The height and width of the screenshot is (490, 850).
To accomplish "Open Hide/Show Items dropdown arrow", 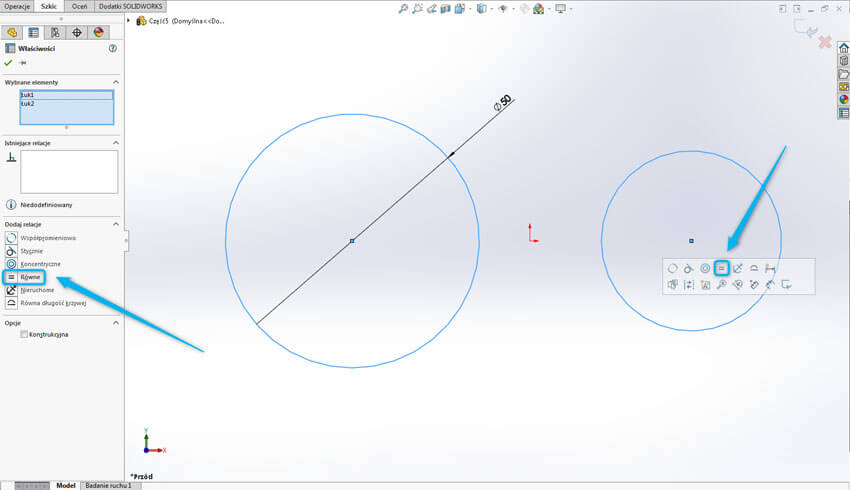I will pyautogui.click(x=513, y=9).
